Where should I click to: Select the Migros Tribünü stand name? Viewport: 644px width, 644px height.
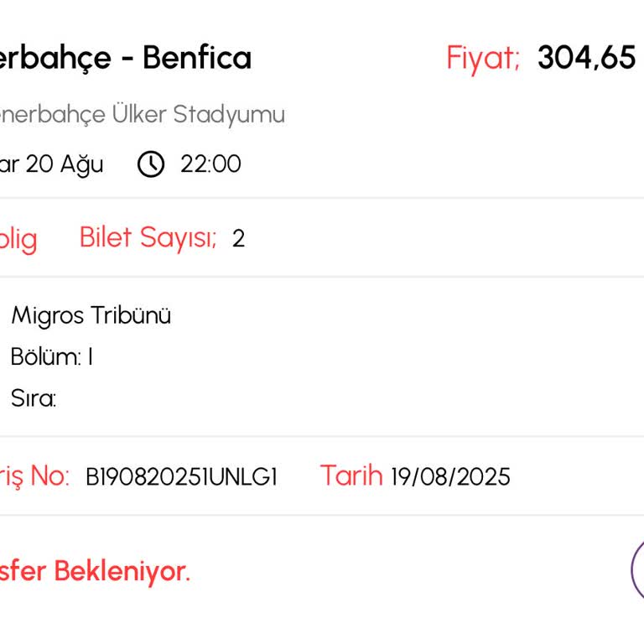click(x=91, y=316)
